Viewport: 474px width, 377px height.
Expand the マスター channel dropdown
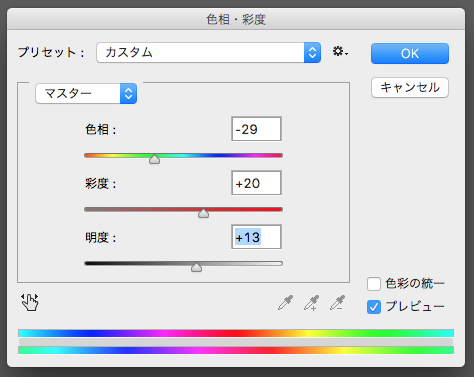[86, 93]
